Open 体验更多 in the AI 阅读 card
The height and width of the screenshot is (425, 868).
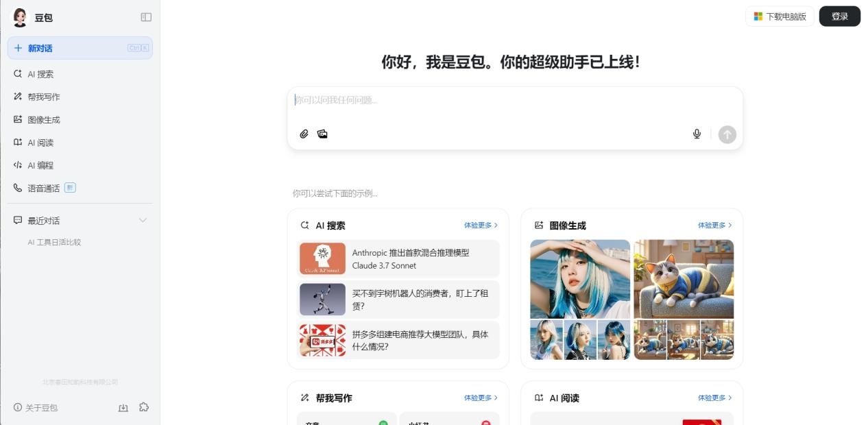click(714, 398)
